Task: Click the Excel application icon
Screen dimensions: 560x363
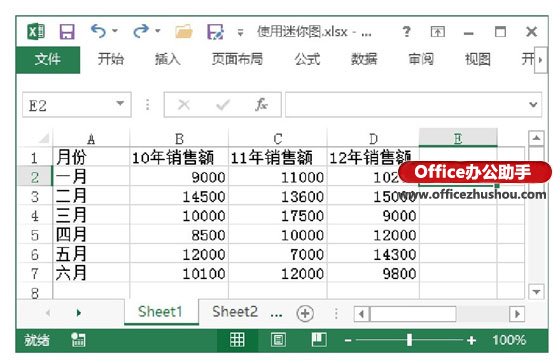Action: click(x=36, y=32)
